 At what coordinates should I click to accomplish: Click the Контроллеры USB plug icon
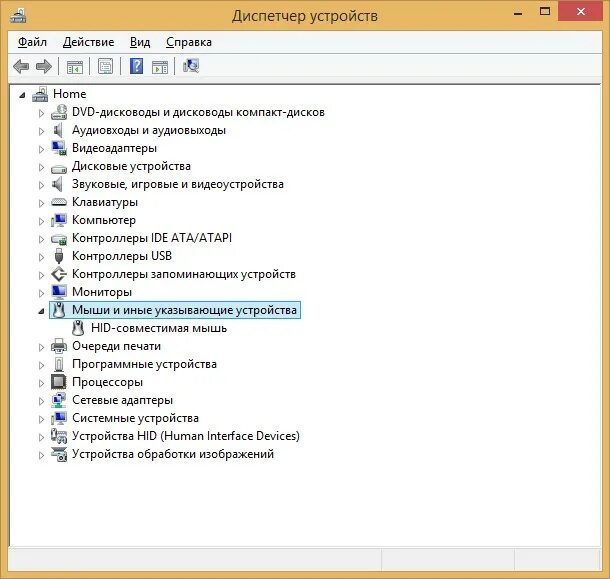click(x=59, y=256)
